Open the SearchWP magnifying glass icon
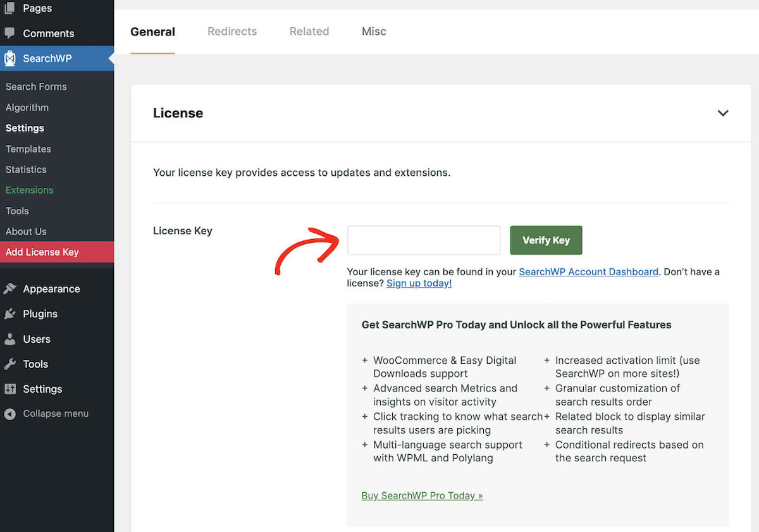Viewport: 759px width, 532px height. pyautogui.click(x=10, y=58)
